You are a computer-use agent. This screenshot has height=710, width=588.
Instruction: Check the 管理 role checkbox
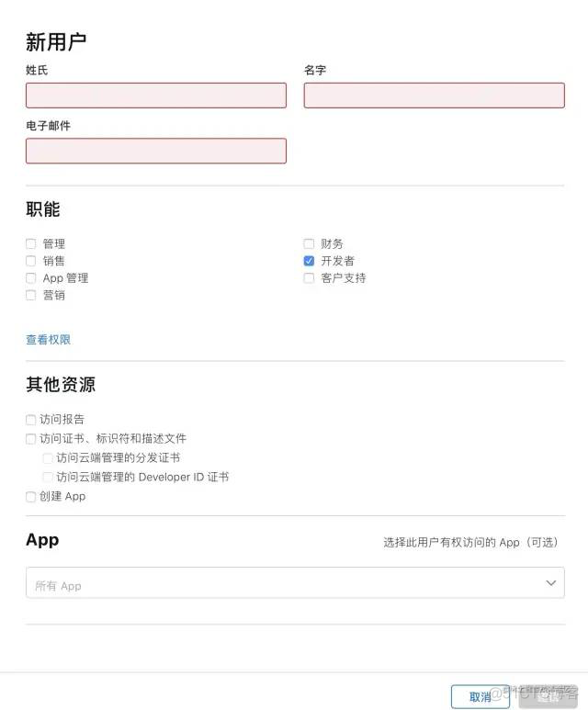[31, 244]
